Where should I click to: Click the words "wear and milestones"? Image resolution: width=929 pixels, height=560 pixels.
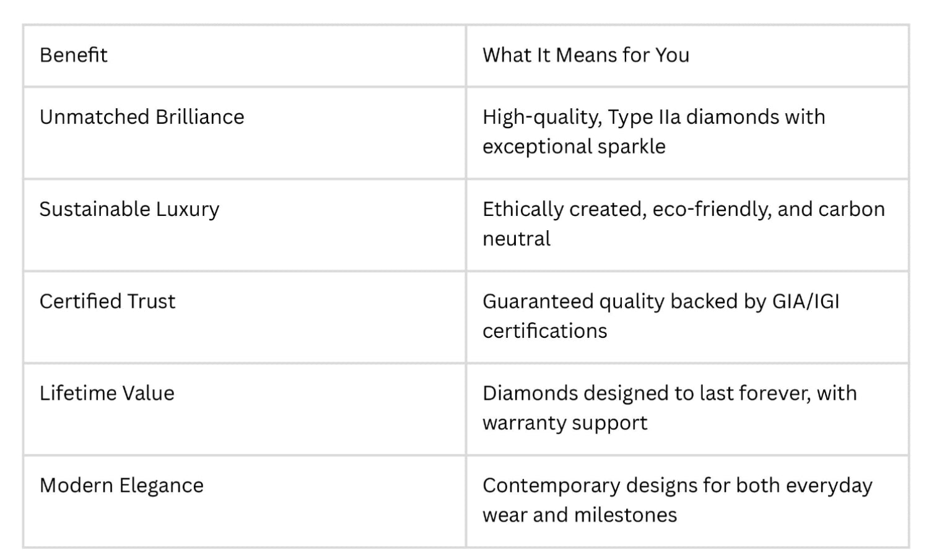579,515
